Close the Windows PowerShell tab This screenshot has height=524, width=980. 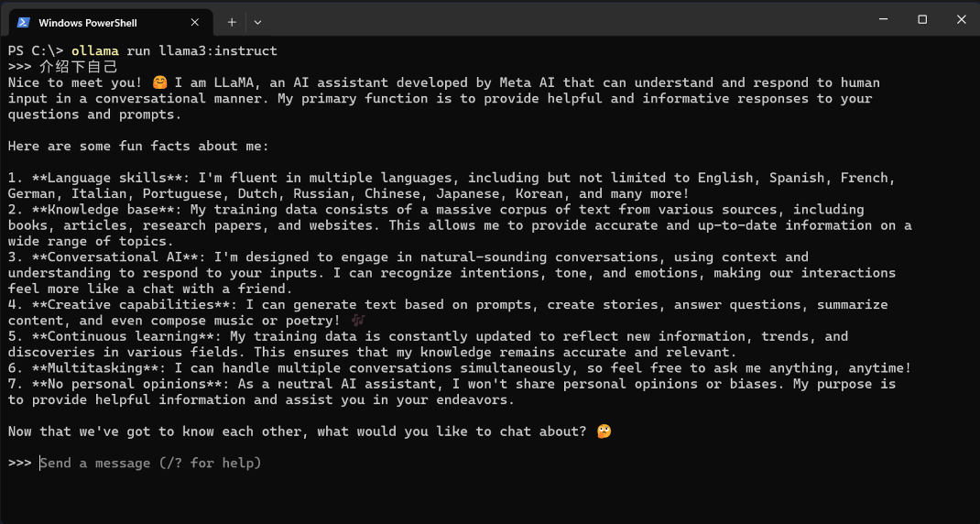(x=194, y=23)
